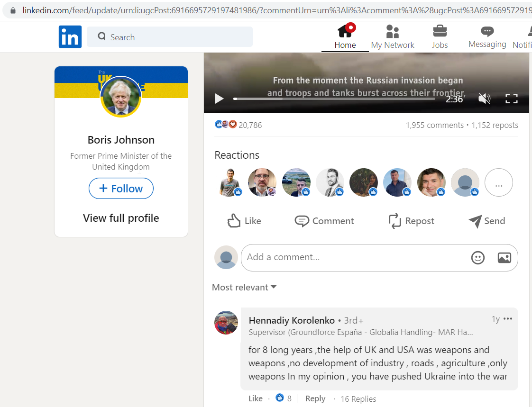The height and width of the screenshot is (407, 532).
Task: Open seventh reactor avatar resting chin on hand
Action: pos(431,182)
